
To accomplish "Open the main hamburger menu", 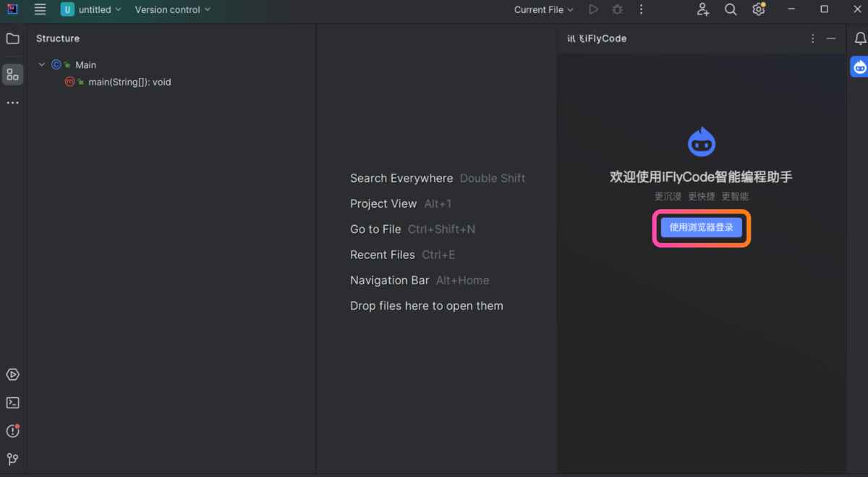I will pyautogui.click(x=40, y=9).
